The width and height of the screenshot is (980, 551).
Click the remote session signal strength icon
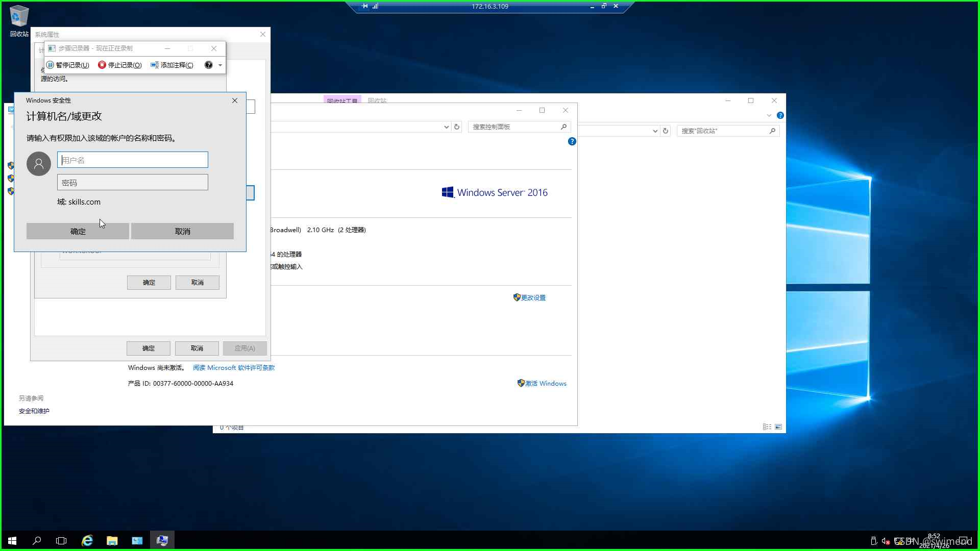[x=375, y=6]
